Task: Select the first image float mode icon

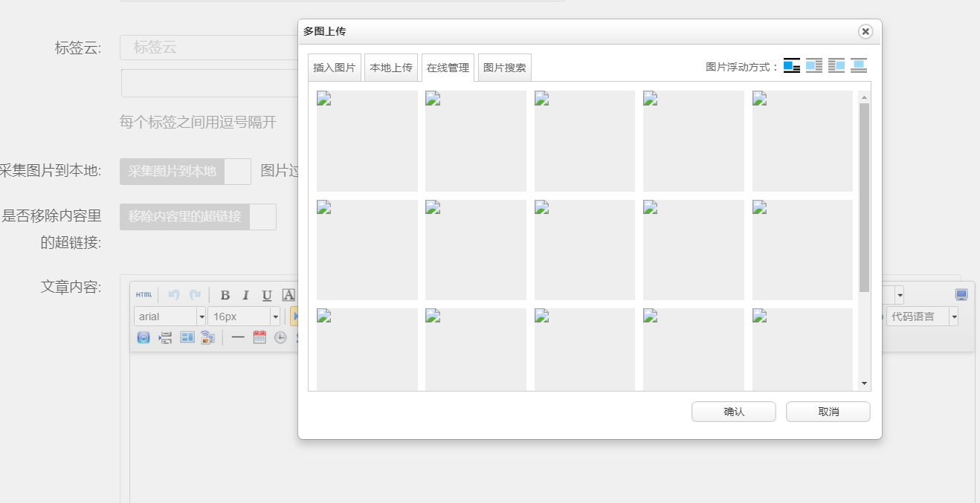Action: point(792,66)
